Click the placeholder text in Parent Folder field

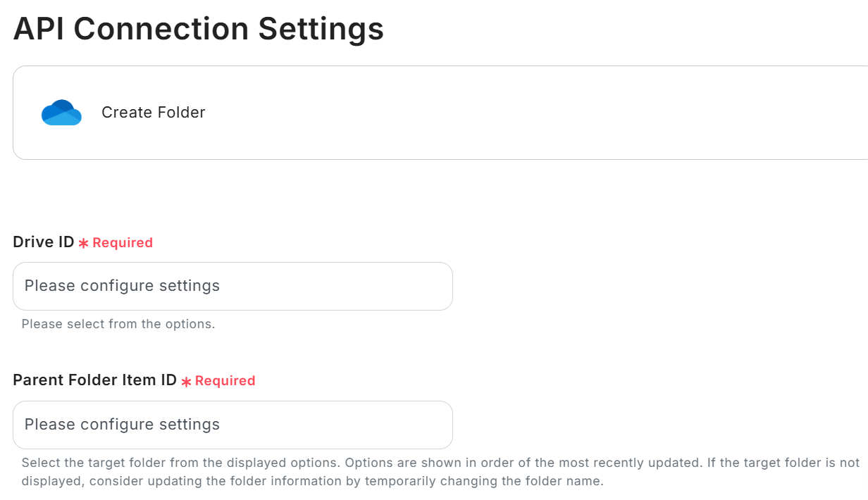click(x=122, y=425)
